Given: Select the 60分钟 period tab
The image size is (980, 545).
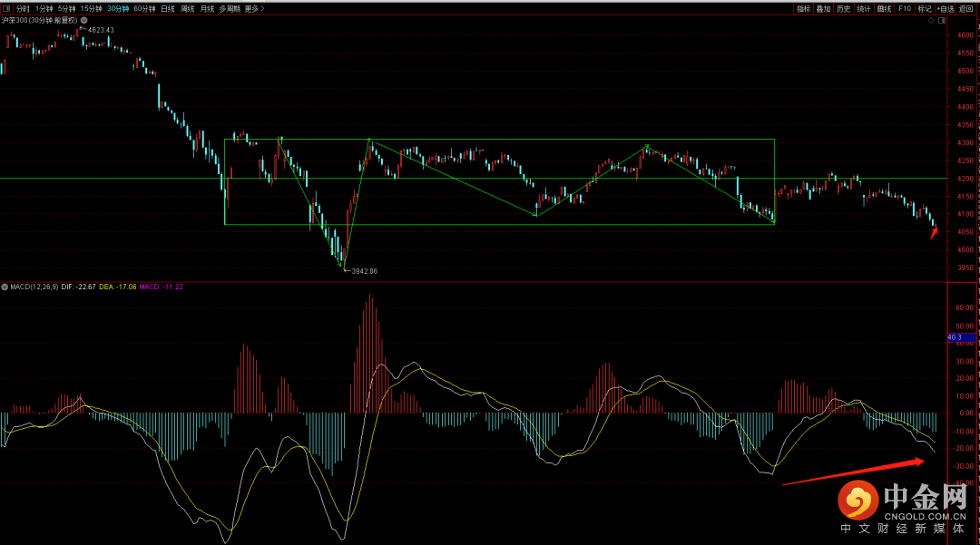Looking at the screenshot, I should [x=143, y=8].
